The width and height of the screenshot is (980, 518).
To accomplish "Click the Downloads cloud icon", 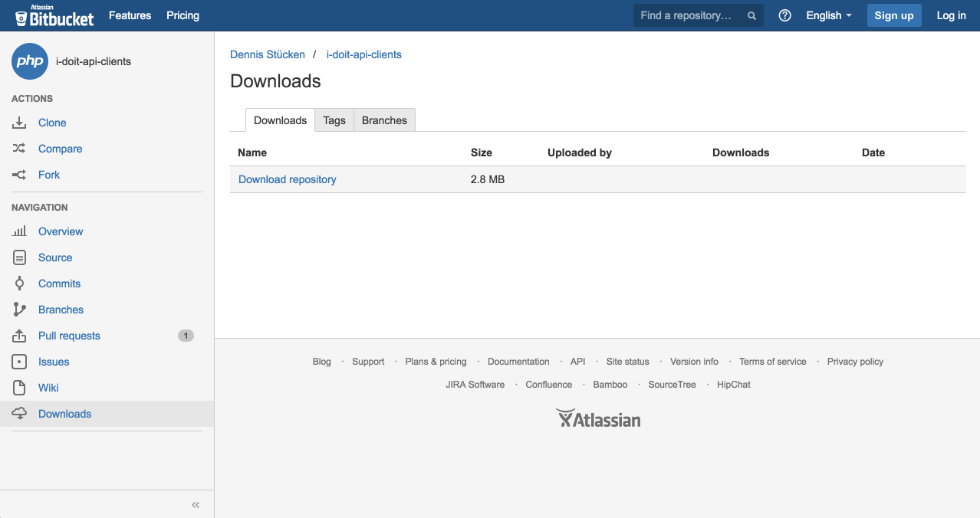I will (x=19, y=414).
